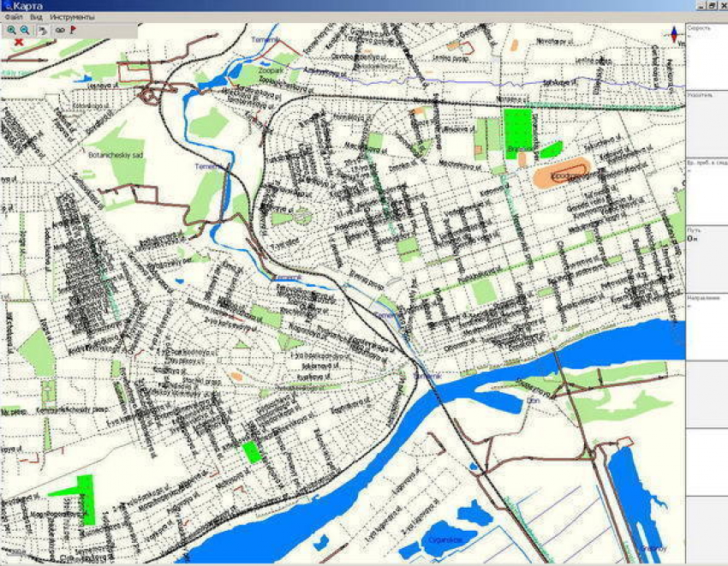Click the zoom out magnifier icon
728x566 pixels.
(25, 29)
